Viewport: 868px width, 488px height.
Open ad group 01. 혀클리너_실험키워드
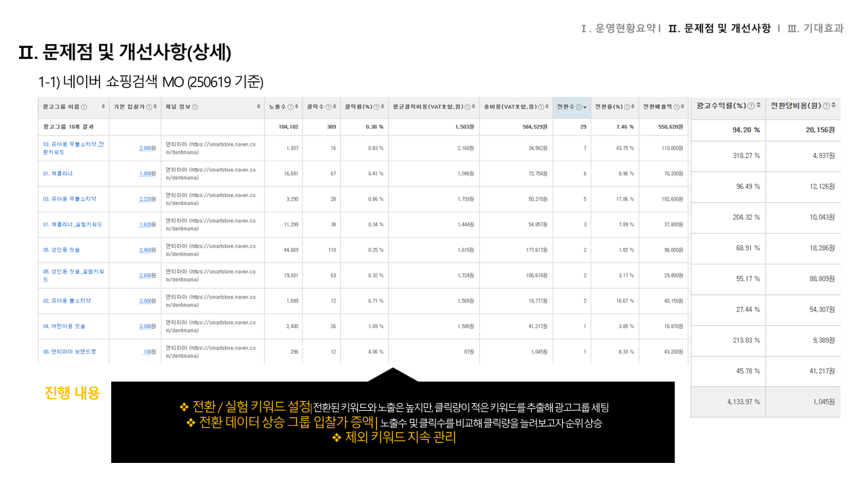click(x=72, y=224)
